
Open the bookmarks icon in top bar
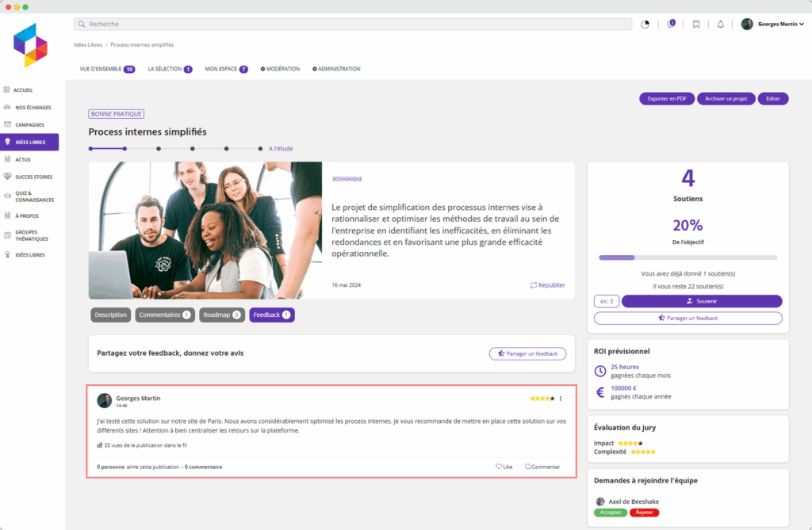[695, 25]
